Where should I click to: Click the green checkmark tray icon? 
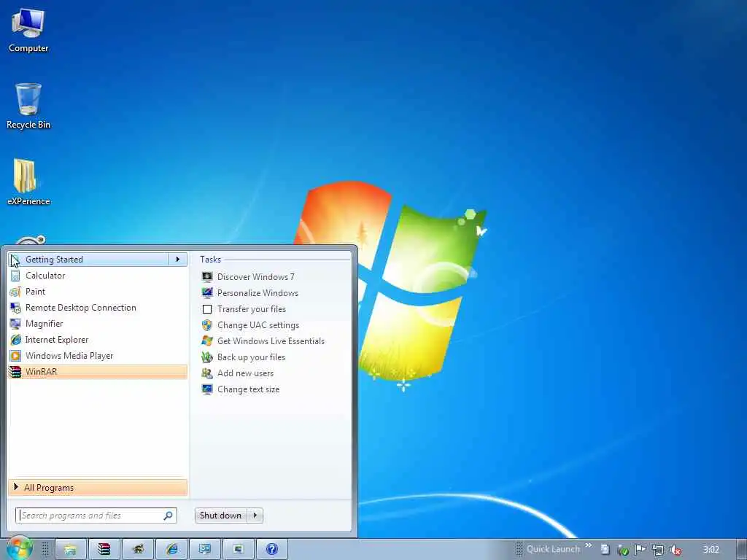click(x=623, y=550)
